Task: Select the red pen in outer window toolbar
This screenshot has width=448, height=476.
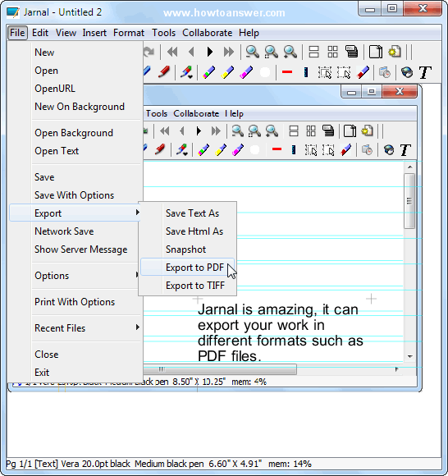Action: tap(164, 72)
